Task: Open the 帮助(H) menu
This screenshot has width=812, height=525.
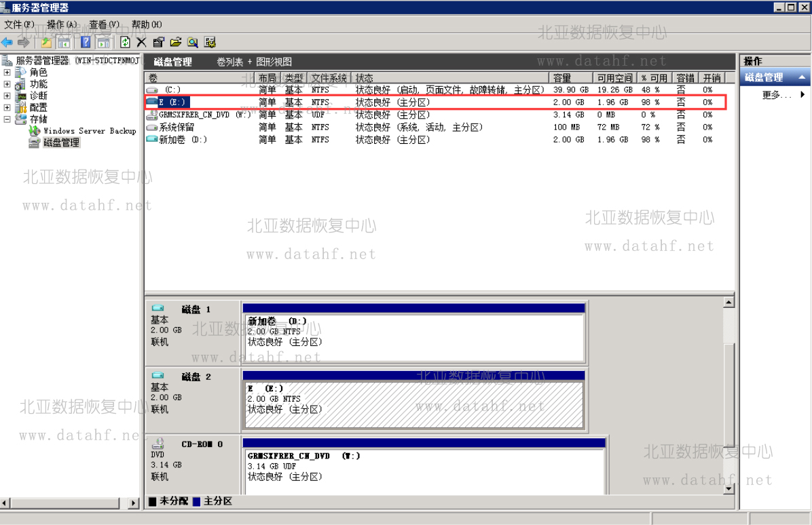Action: click(x=147, y=24)
